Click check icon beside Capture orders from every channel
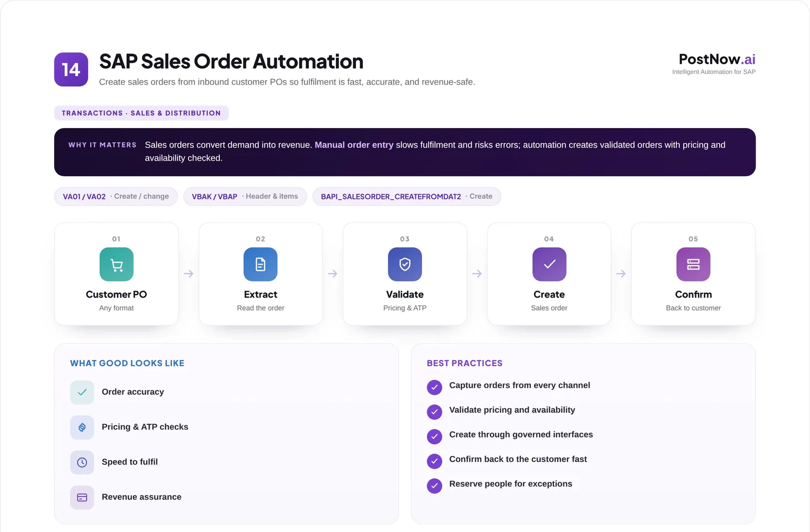810x532 pixels. pyautogui.click(x=434, y=387)
